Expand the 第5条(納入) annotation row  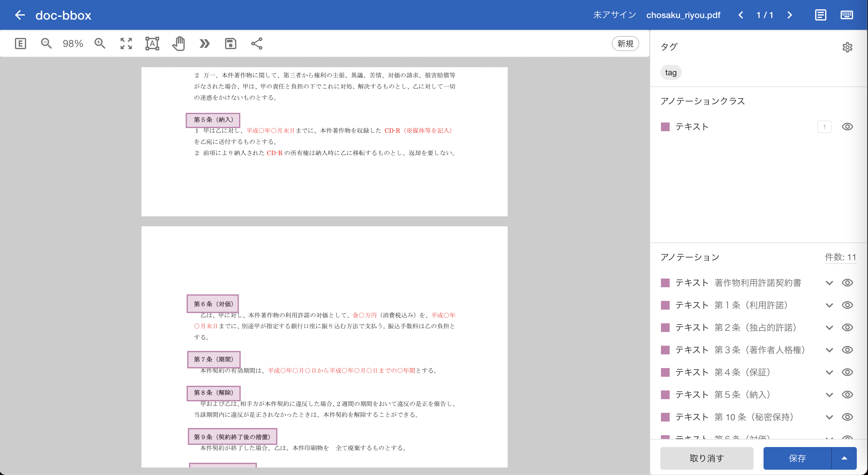click(x=829, y=395)
